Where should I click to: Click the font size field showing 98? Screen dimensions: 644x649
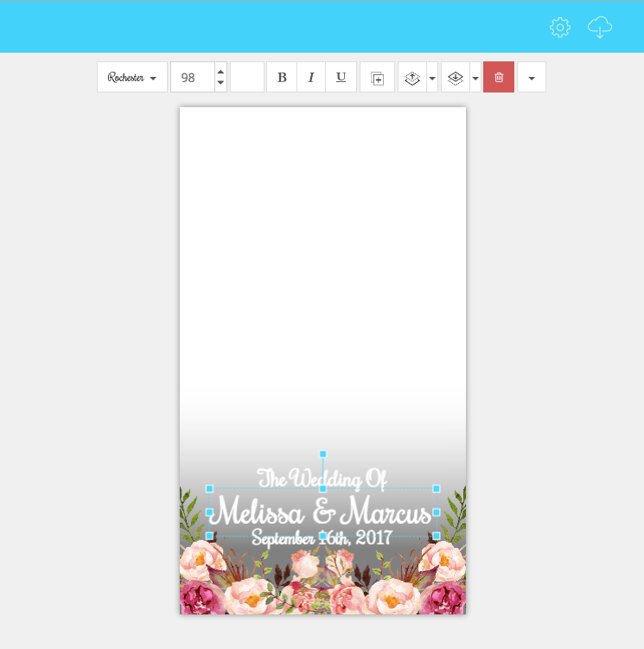(x=193, y=78)
